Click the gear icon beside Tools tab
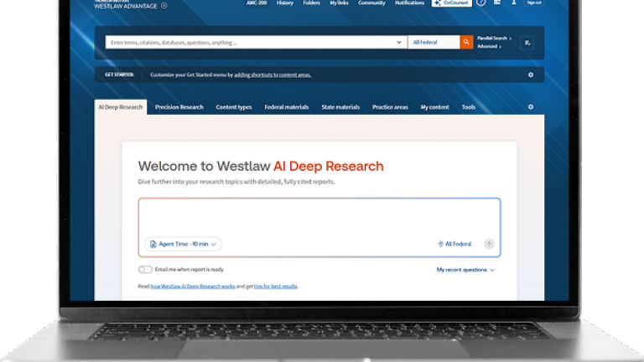This screenshot has width=644, height=362. tap(530, 107)
